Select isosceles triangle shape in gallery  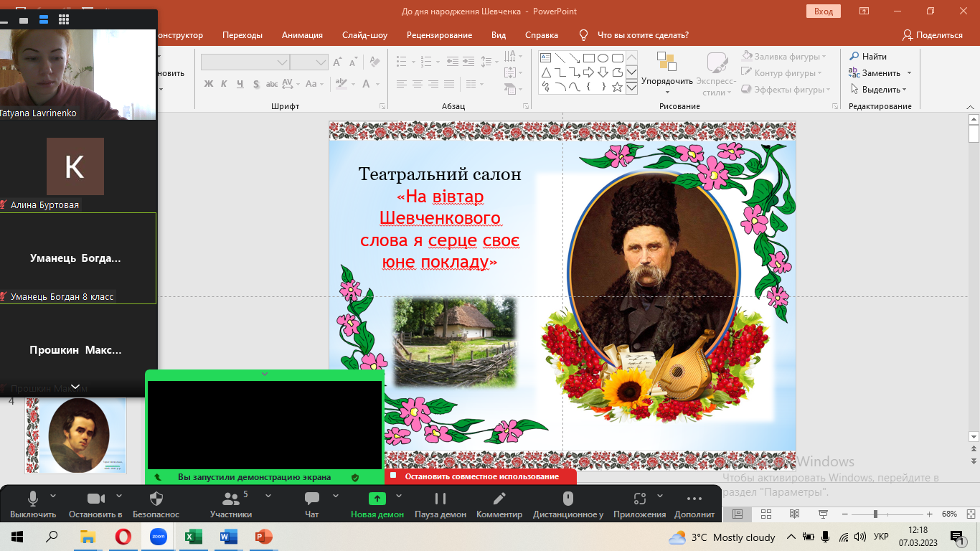tap(545, 72)
